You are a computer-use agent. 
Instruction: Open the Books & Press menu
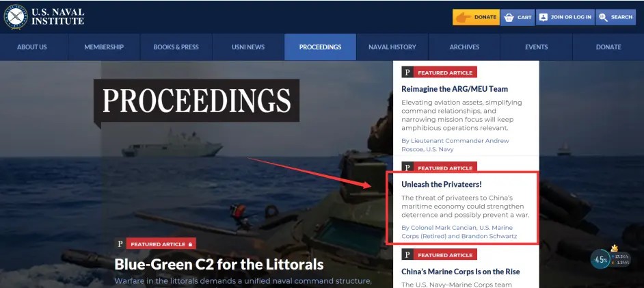pos(176,47)
